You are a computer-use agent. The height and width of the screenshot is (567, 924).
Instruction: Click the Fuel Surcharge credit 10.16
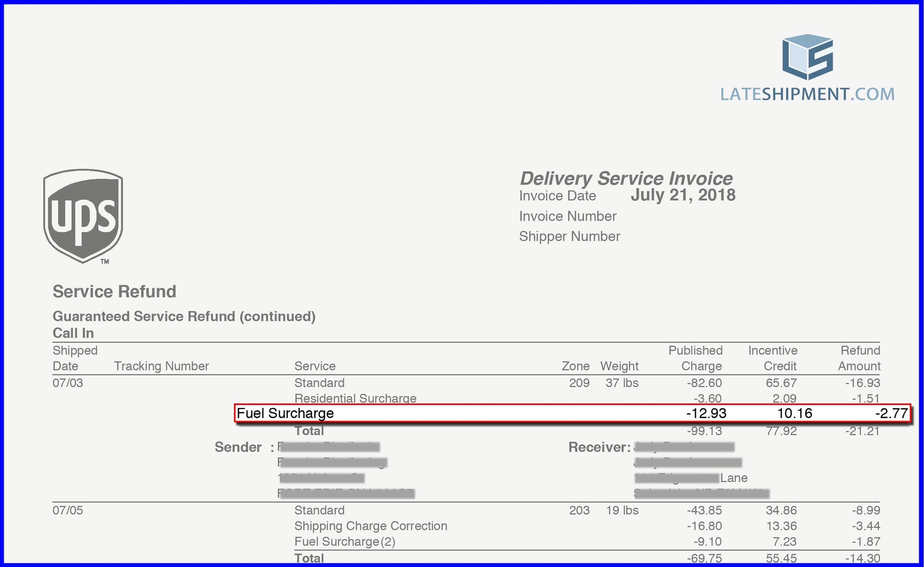click(x=795, y=413)
